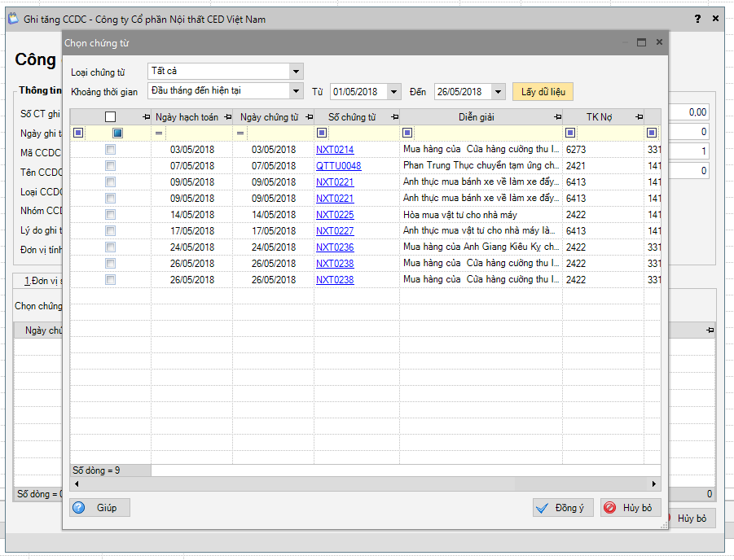
Task: Pin the Diễn giải column
Action: point(556,117)
